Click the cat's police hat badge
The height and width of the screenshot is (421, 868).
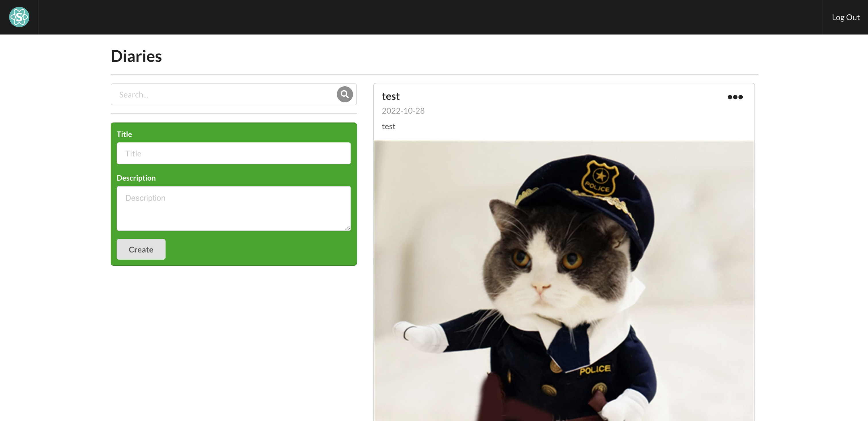(600, 178)
